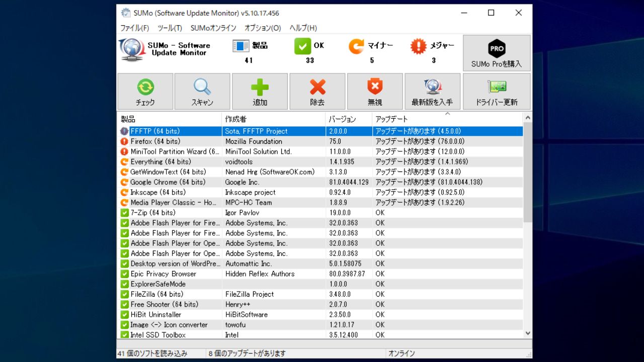Viewport: 644px width, 362px height.
Task: Click the チェック (Check) toolbar button
Action: tap(145, 92)
